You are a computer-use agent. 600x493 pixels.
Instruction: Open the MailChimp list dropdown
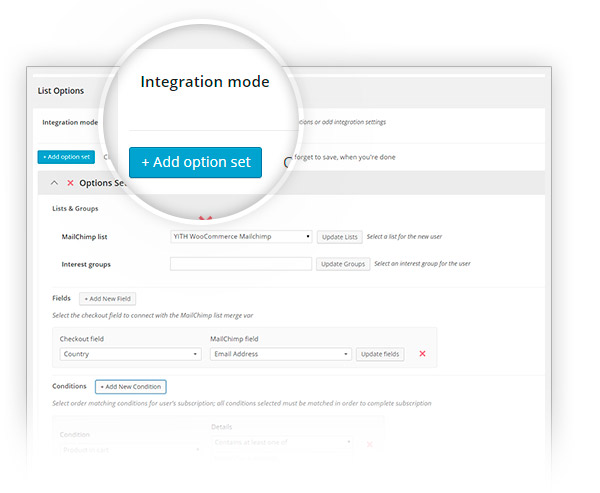tap(241, 237)
